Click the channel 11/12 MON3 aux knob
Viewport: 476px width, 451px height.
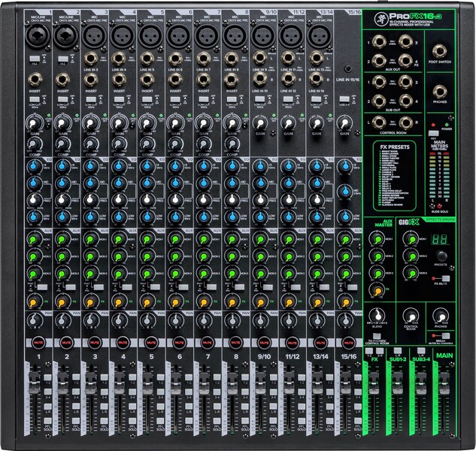click(289, 273)
